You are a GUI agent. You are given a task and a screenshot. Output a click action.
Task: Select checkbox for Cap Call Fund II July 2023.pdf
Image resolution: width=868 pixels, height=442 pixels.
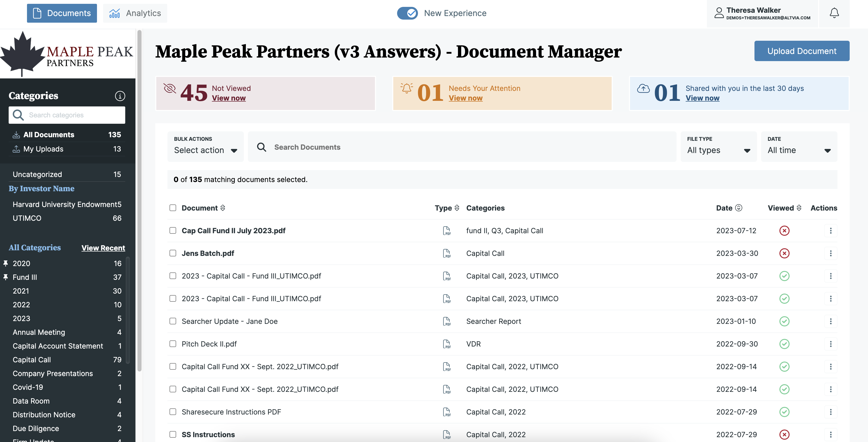tap(173, 230)
